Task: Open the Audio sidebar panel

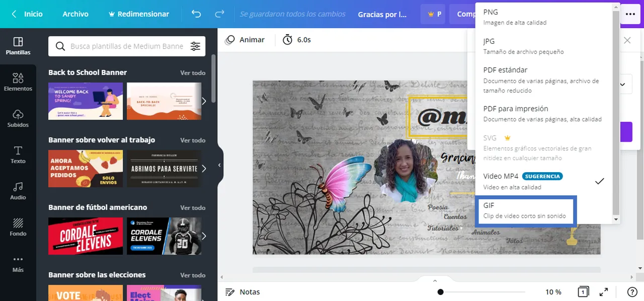Action: coord(18,191)
